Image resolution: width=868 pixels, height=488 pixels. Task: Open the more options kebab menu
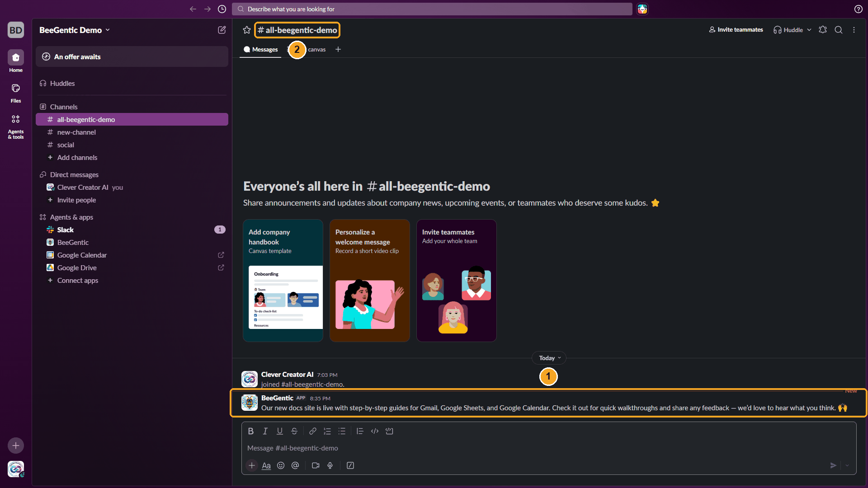(x=854, y=30)
